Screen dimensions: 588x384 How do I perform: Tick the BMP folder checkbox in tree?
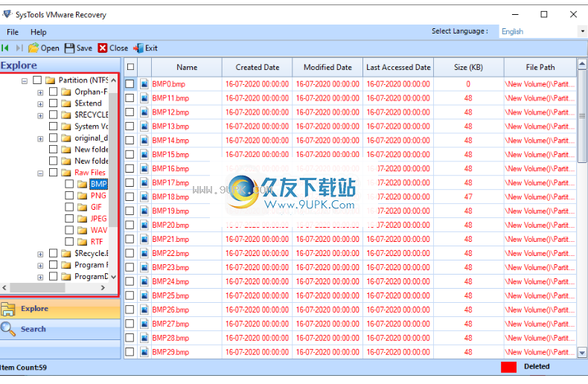point(69,184)
